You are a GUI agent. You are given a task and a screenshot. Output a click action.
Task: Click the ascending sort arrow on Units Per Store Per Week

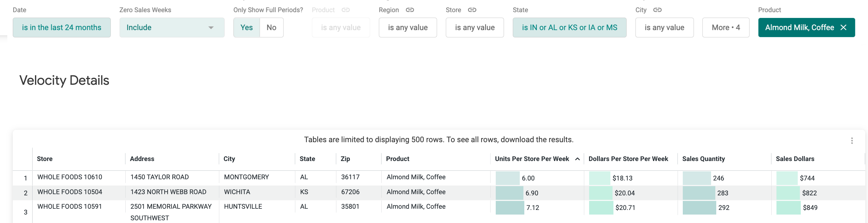[x=577, y=159]
